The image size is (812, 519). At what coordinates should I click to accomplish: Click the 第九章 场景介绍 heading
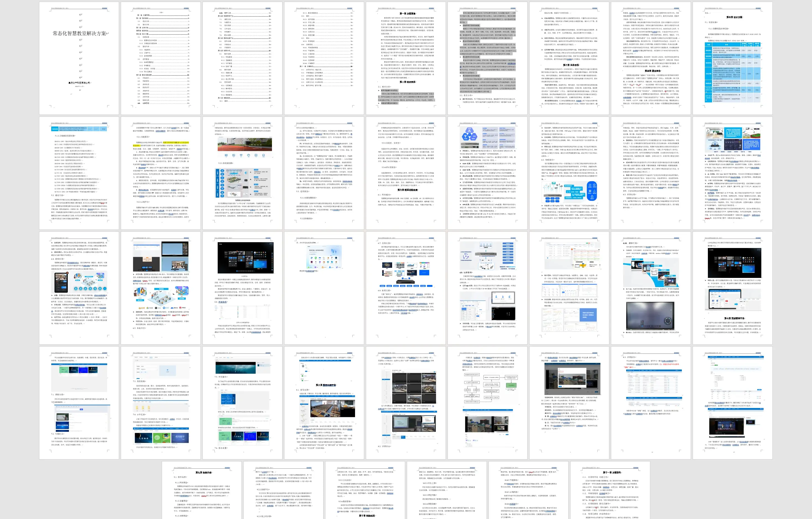[203, 472]
